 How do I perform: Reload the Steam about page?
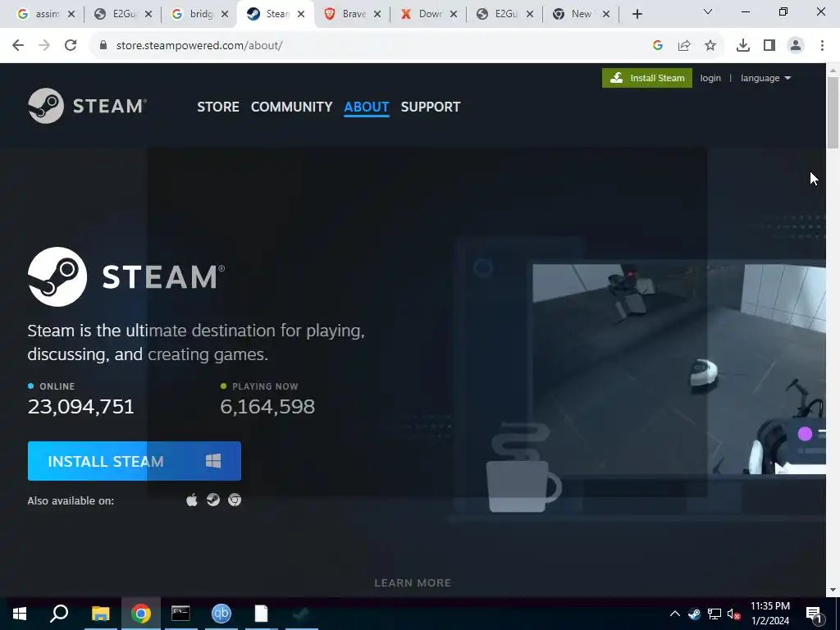coord(71,46)
